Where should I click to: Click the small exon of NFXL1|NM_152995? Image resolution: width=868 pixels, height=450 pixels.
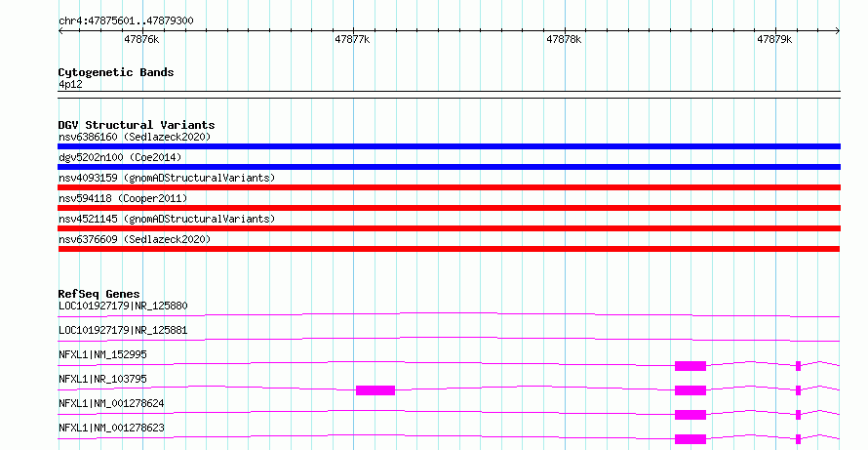pos(798,366)
